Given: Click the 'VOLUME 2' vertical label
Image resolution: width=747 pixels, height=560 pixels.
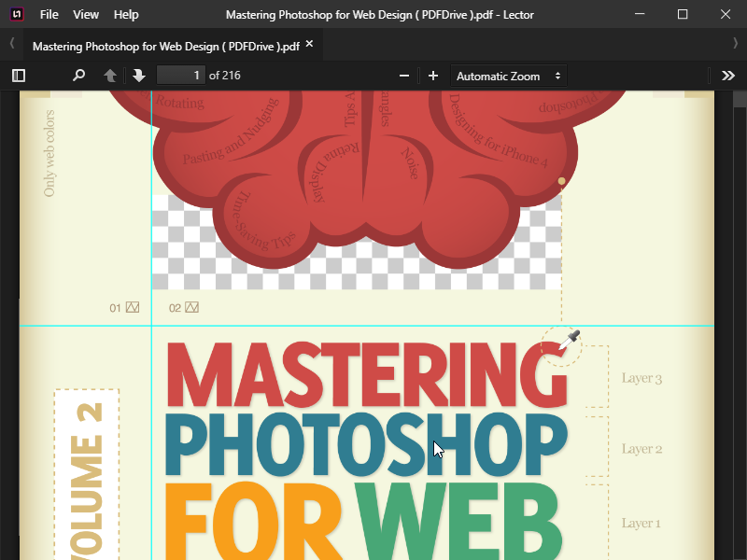Looking at the screenshot, I should point(87,481).
